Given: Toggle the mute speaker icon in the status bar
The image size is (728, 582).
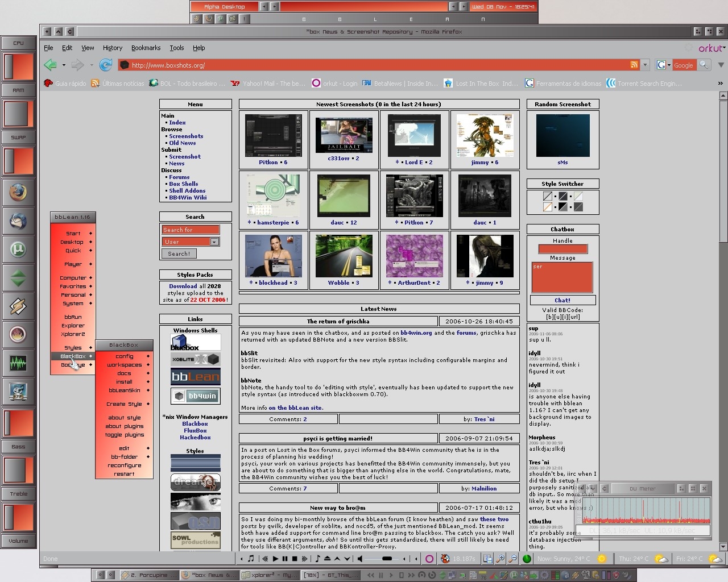Looking at the screenshot, I should [x=360, y=559].
